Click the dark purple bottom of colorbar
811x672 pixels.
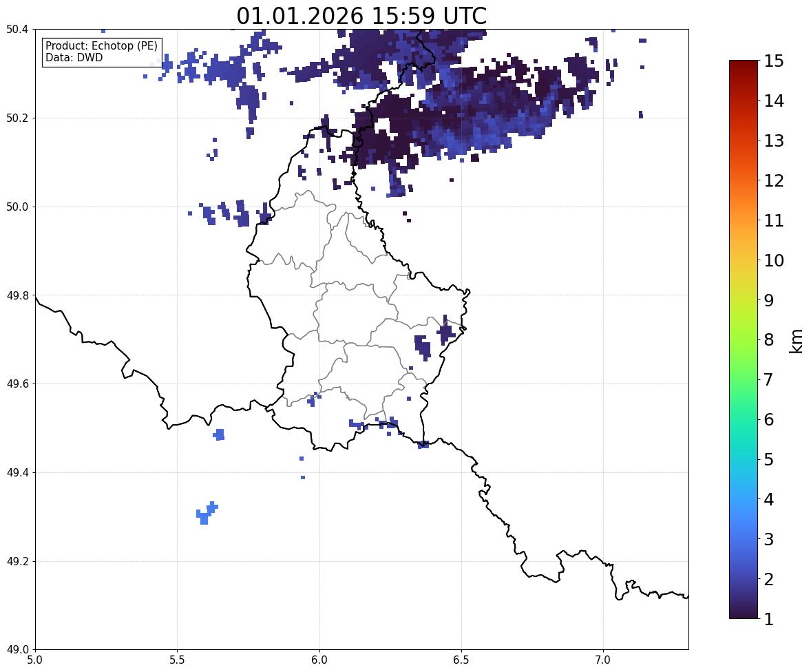click(744, 611)
